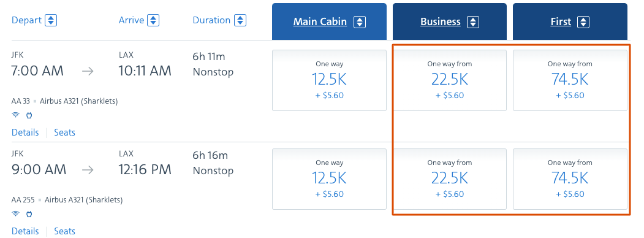Choose 74.5K First fare on 7:00 AM flight
This screenshot has height=238, width=644.
pos(570,80)
